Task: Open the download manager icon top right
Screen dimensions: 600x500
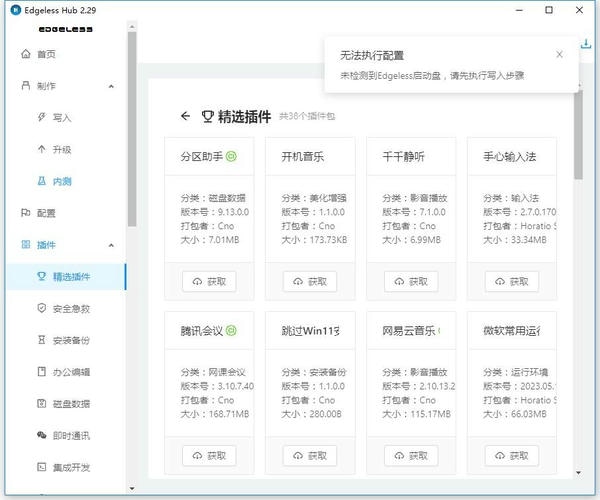Action: [x=586, y=44]
